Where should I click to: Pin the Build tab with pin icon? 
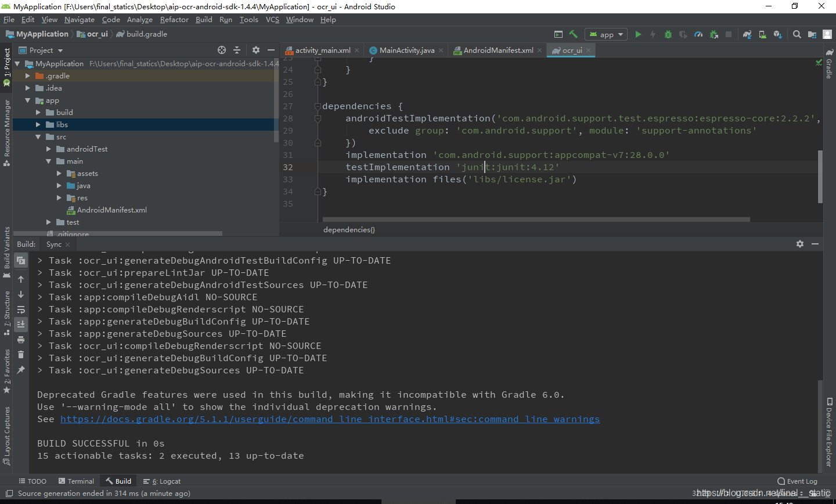tap(21, 370)
